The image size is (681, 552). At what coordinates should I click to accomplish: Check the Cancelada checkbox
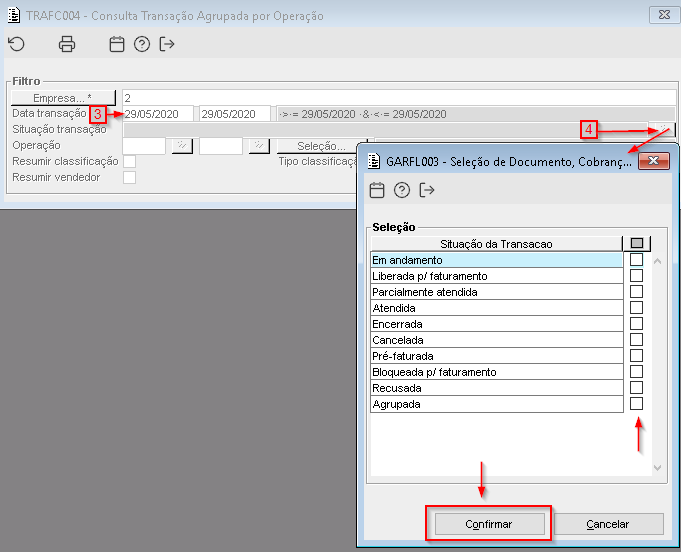pyautogui.click(x=636, y=340)
